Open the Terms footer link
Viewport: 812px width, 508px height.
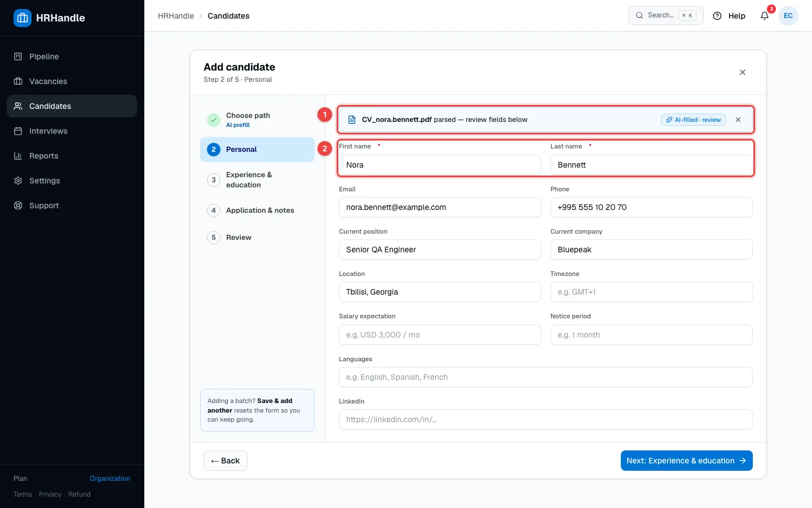pos(23,494)
